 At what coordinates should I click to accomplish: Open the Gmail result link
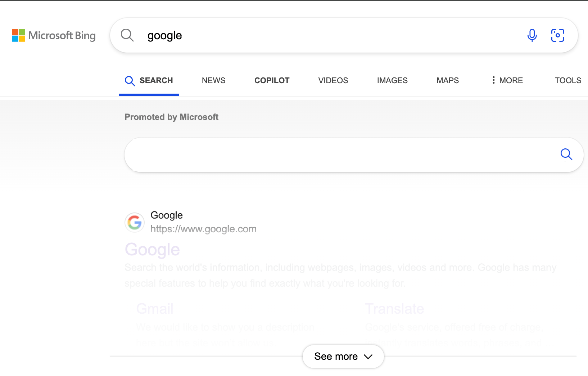coord(154,308)
